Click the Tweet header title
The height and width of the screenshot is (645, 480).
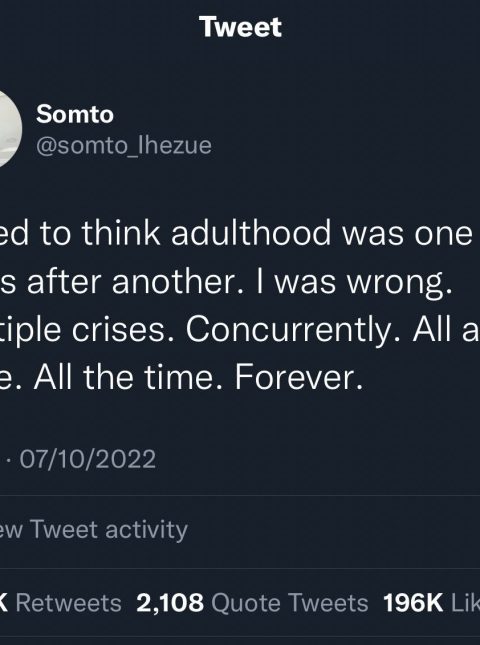[241, 27]
